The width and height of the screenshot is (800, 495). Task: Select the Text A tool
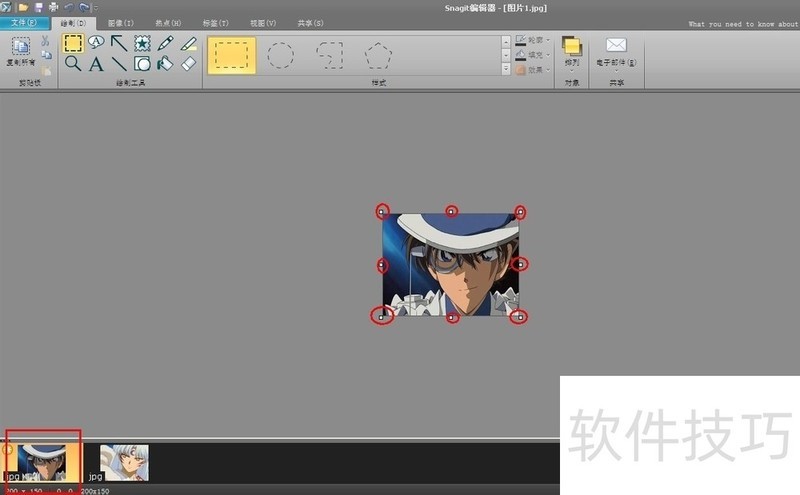click(96, 64)
